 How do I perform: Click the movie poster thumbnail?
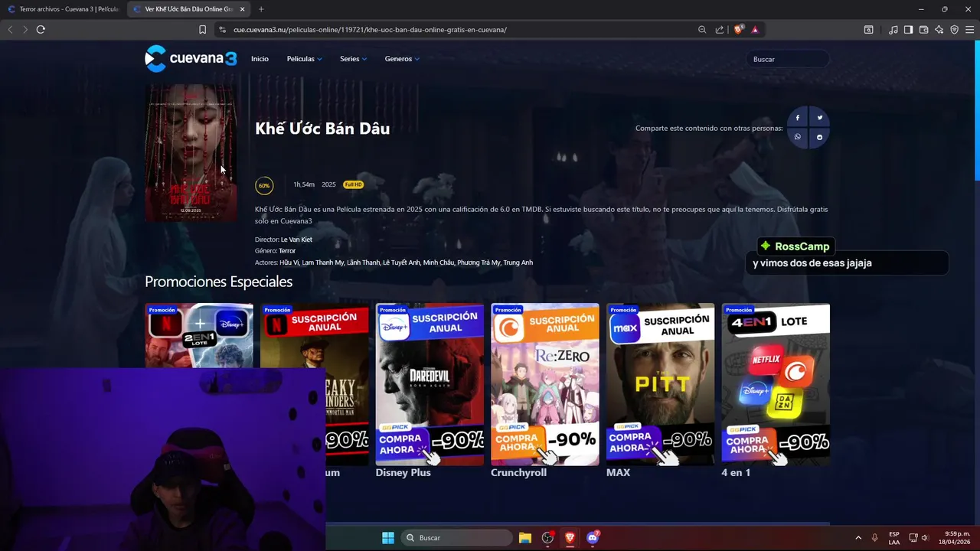[x=191, y=153]
